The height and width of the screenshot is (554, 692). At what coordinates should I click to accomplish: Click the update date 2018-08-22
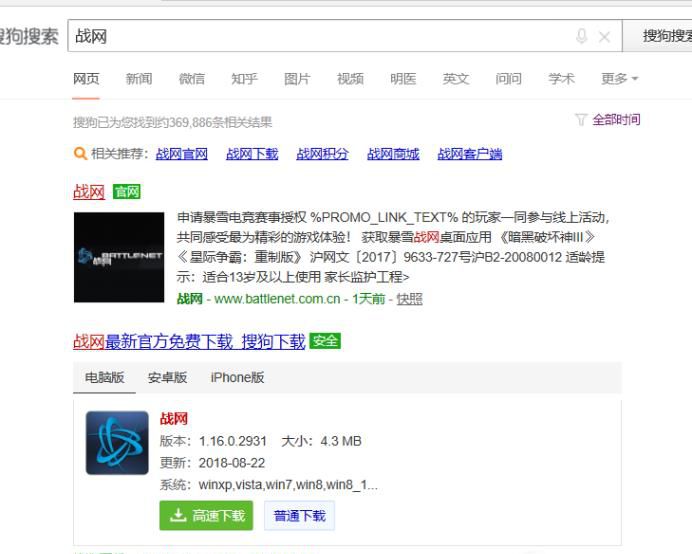(232, 463)
